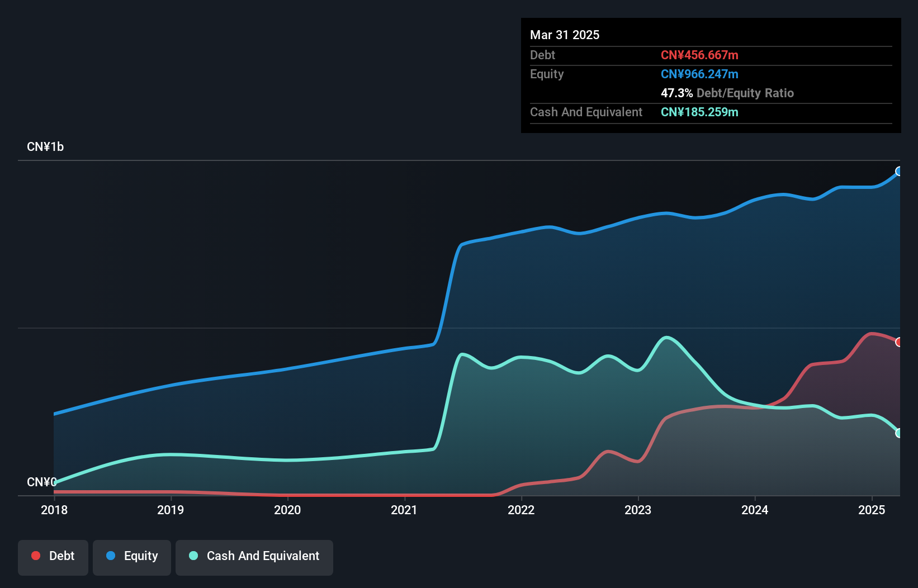
Task: Select the teal Cash endpoint marker
Action: [899, 433]
